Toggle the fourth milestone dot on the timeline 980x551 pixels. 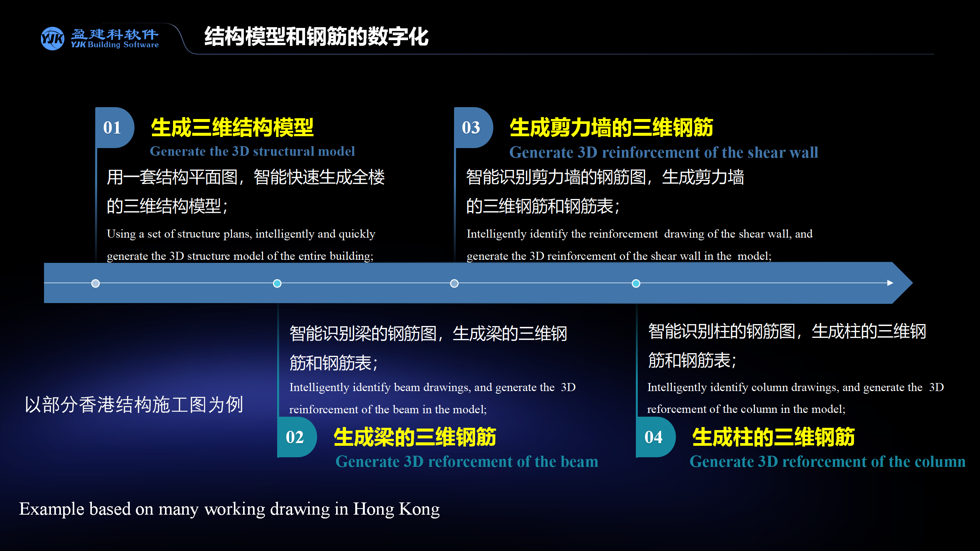coord(635,283)
